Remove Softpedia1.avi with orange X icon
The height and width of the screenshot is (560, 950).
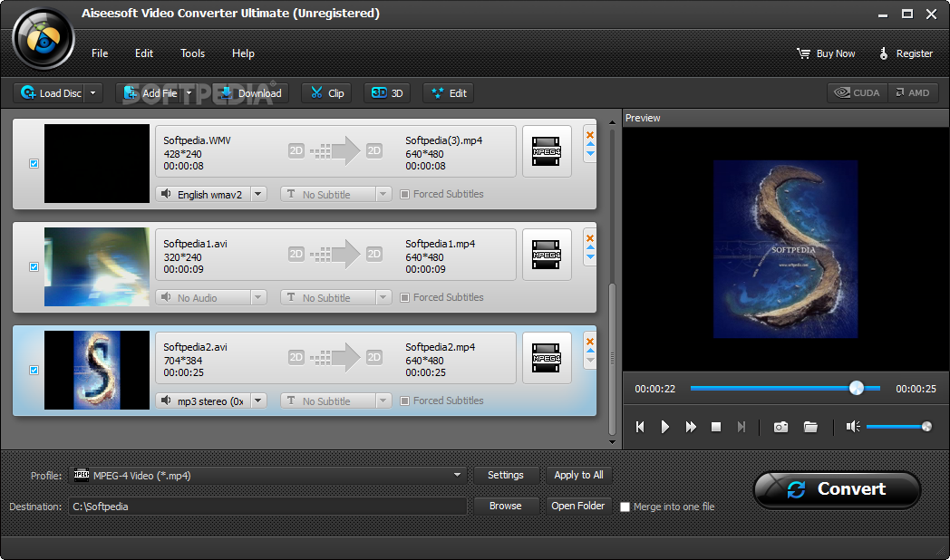pos(590,238)
